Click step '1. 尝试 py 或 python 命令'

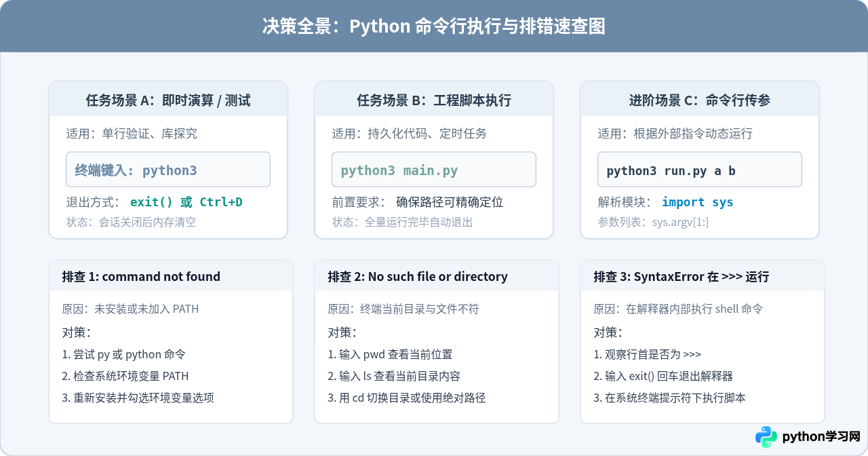click(x=123, y=354)
